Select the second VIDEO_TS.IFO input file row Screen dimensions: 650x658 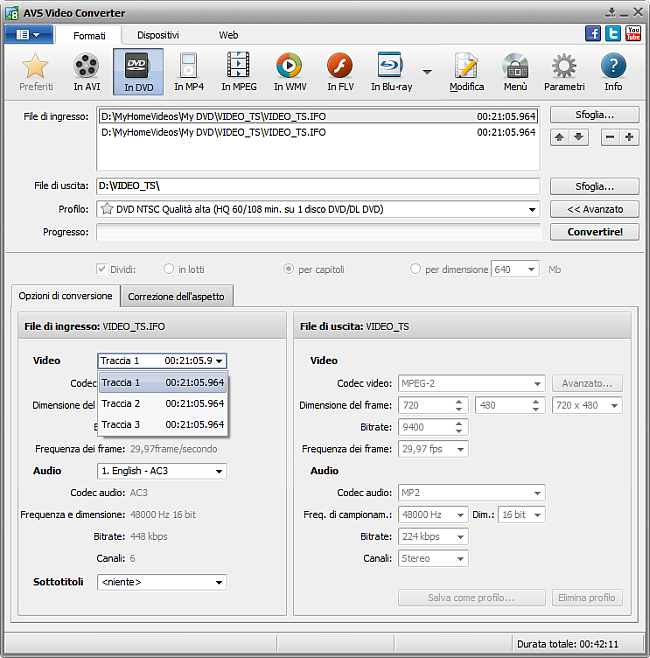pyautogui.click(x=318, y=133)
